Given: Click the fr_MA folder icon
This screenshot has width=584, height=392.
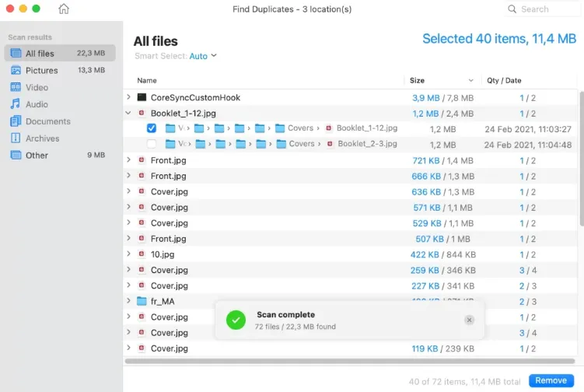Looking at the screenshot, I should click(142, 301).
